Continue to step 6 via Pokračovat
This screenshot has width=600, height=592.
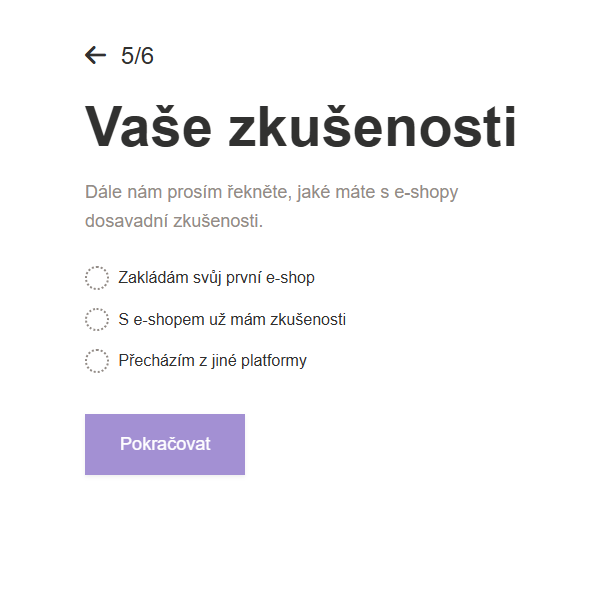[165, 444]
